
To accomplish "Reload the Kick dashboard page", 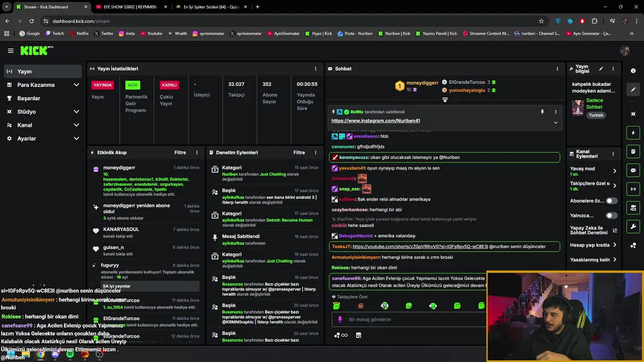I will (x=31, y=21).
